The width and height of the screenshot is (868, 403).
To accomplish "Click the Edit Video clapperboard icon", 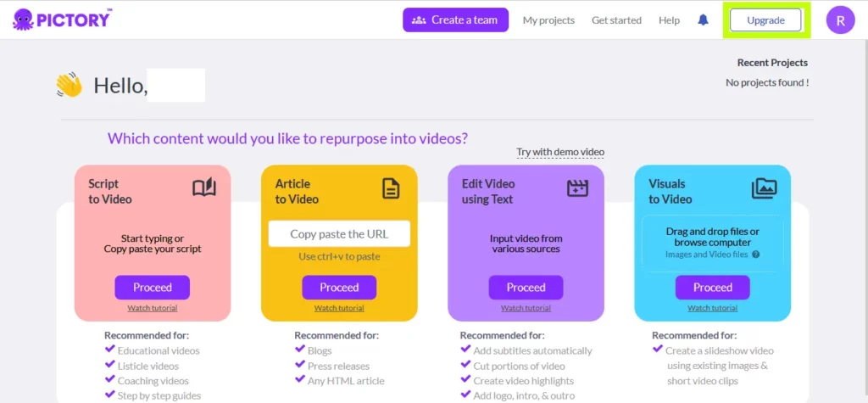I will coord(577,188).
